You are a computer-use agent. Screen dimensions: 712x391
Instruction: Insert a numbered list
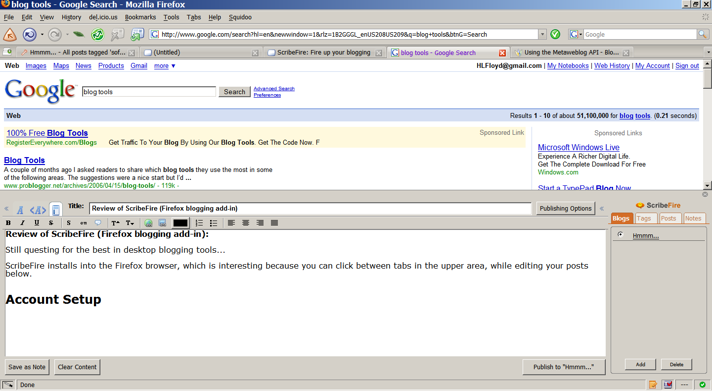[199, 223]
